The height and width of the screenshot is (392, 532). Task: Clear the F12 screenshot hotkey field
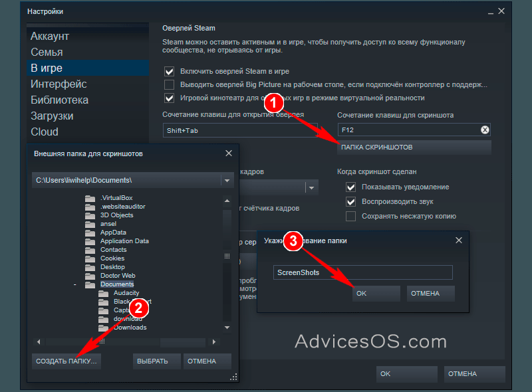[485, 130]
